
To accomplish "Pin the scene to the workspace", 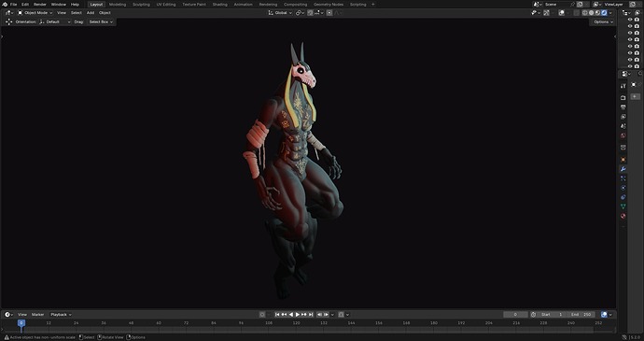I will click(x=572, y=4).
